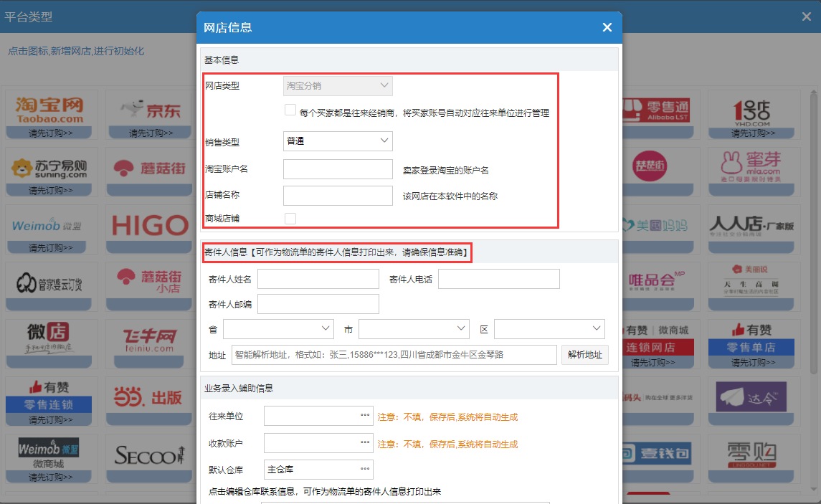Screen dimensions: 821x504
Task: Click 请先订购>> under the 淘宝网 icon
Action: click(x=50, y=133)
